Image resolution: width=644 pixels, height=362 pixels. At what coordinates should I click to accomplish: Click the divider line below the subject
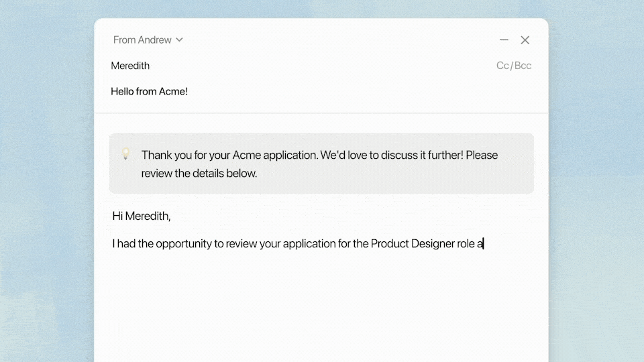(x=321, y=113)
